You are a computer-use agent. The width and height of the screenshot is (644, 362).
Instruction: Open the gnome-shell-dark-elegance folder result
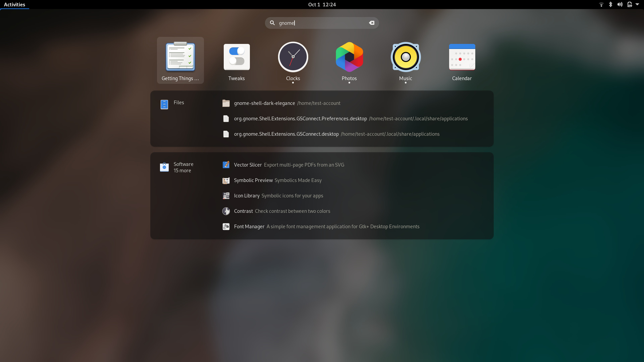(264, 103)
